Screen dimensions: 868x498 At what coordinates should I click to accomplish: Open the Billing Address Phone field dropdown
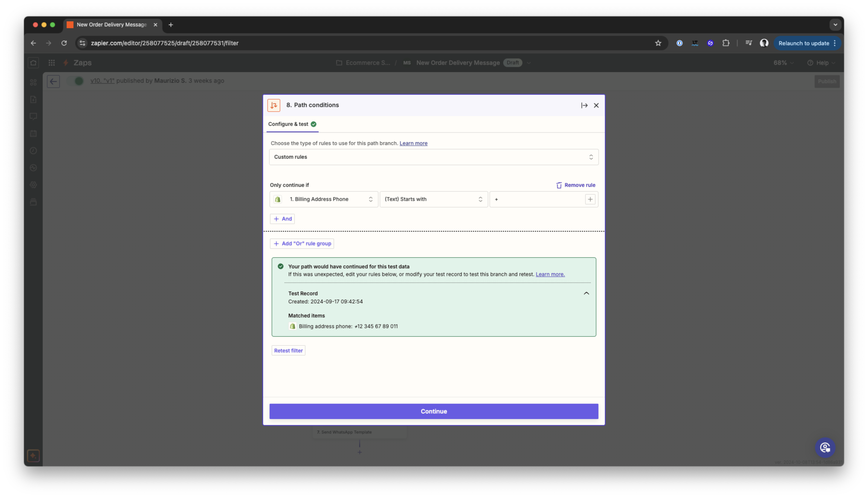pyautogui.click(x=323, y=199)
